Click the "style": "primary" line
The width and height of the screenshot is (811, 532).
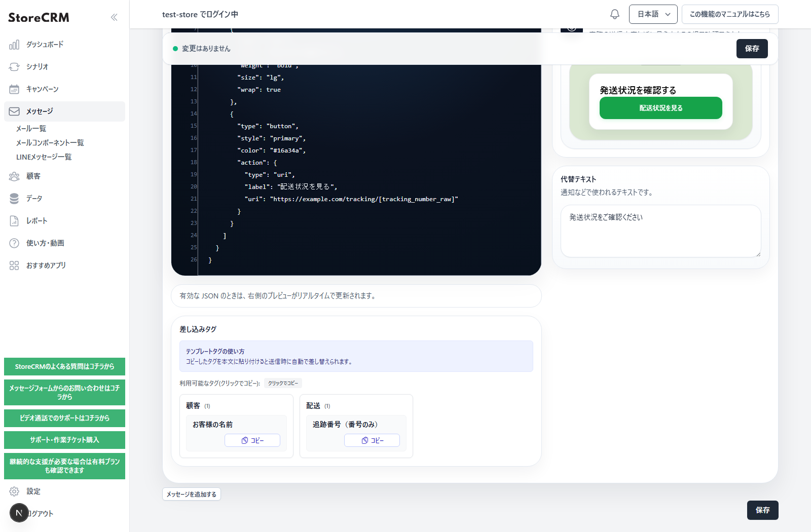[271, 138]
